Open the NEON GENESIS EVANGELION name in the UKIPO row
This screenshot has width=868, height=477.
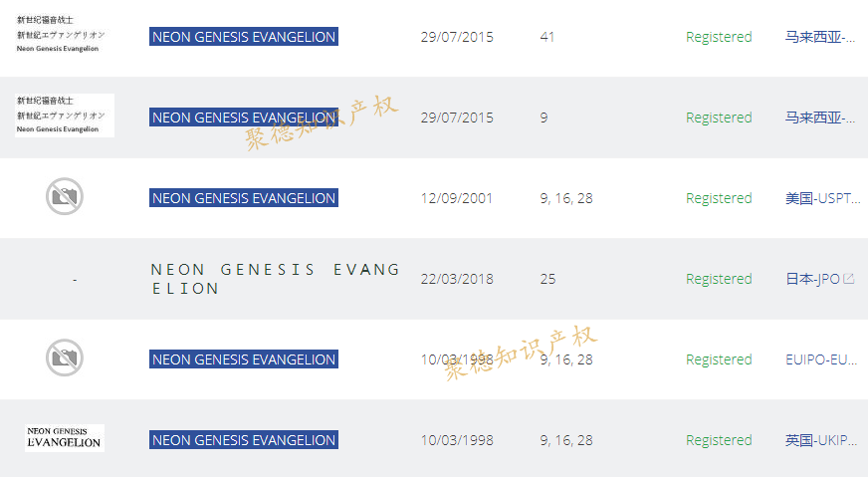pos(243,440)
